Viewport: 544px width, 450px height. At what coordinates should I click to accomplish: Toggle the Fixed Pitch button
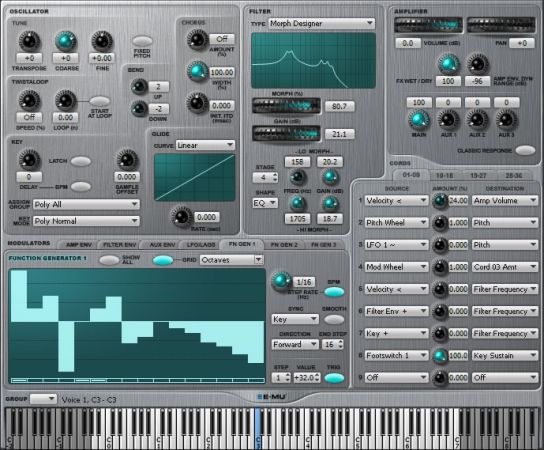pos(142,41)
